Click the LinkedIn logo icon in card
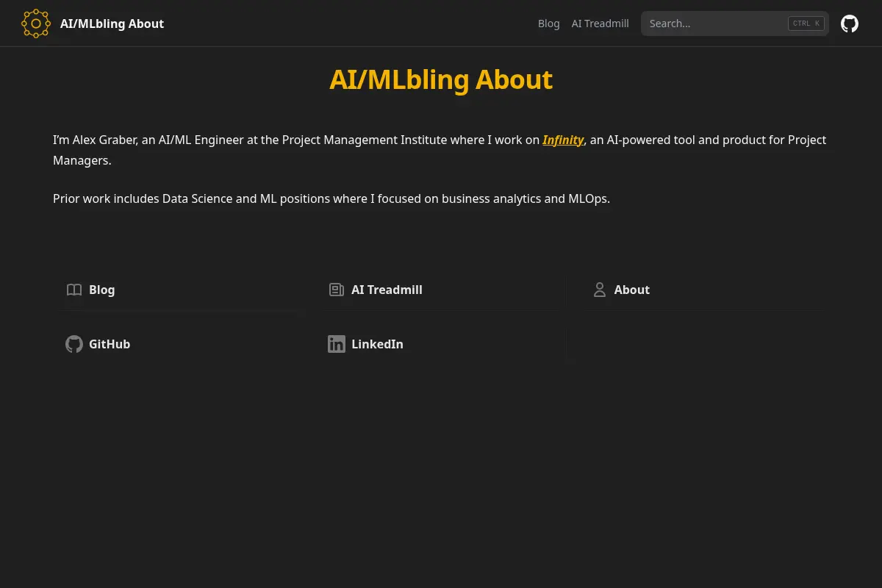The image size is (882, 588). point(337,344)
